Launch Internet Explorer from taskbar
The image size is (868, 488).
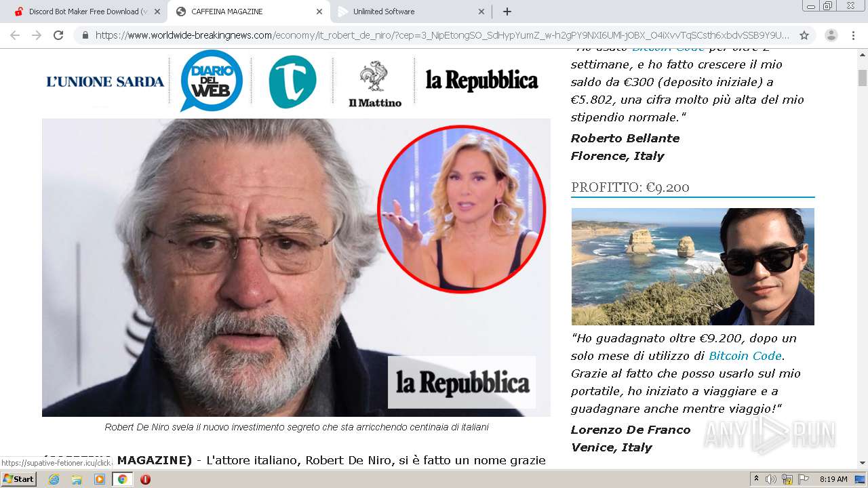[x=54, y=479]
